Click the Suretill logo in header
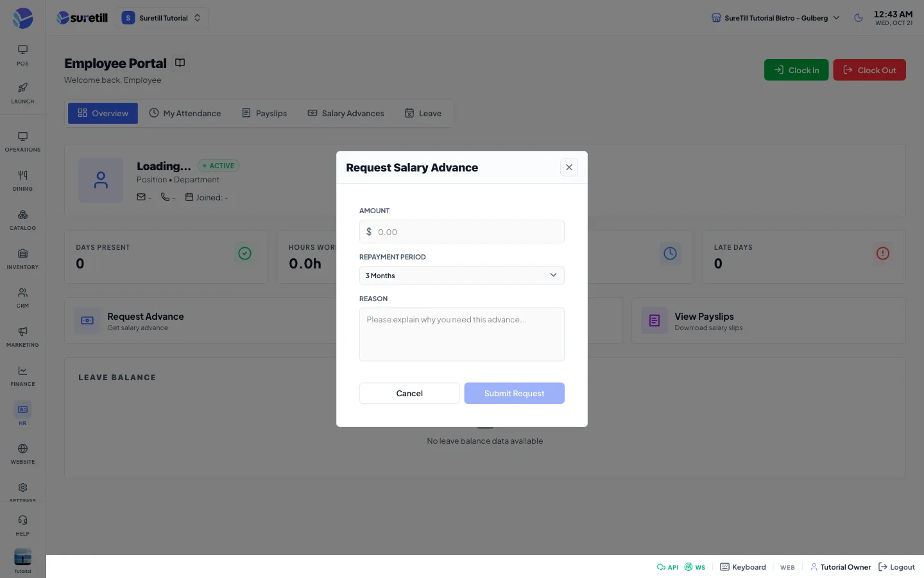The height and width of the screenshot is (578, 924). [82, 18]
